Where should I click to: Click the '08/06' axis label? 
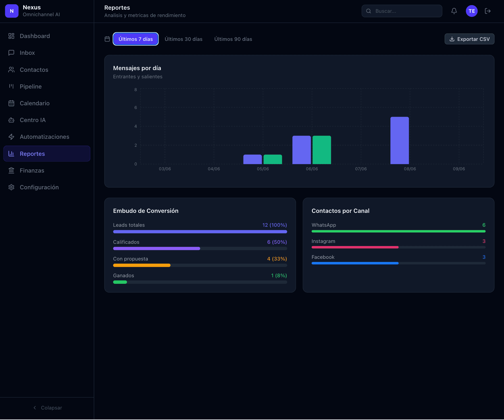410,169
